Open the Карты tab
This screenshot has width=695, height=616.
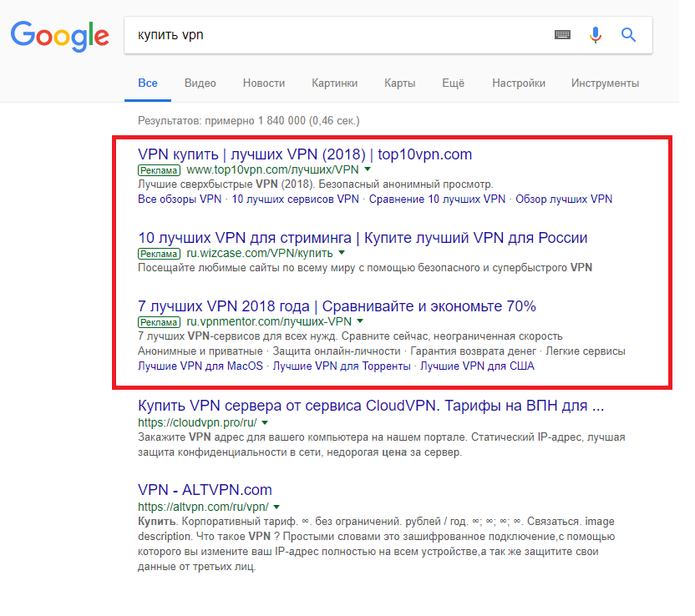[400, 83]
